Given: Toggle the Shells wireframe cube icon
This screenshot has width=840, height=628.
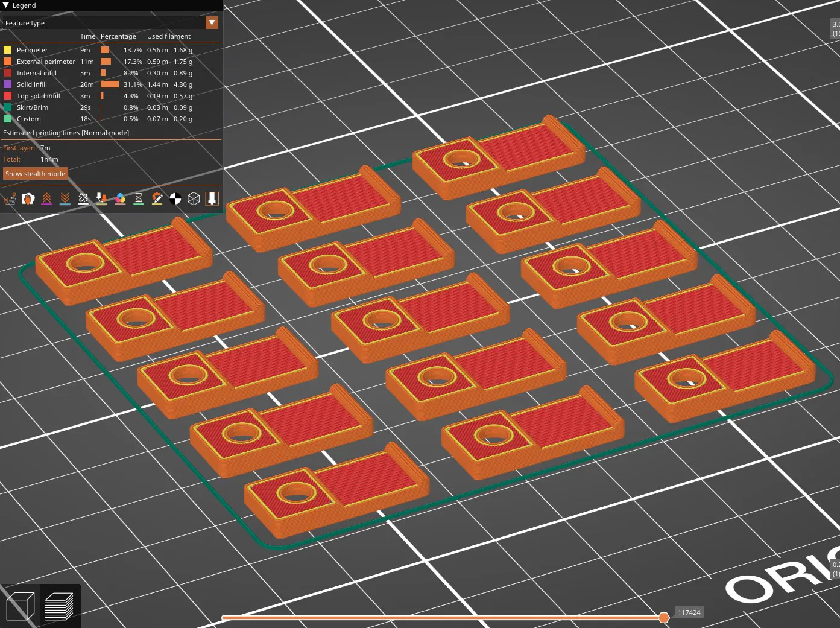Looking at the screenshot, I should click(x=194, y=198).
